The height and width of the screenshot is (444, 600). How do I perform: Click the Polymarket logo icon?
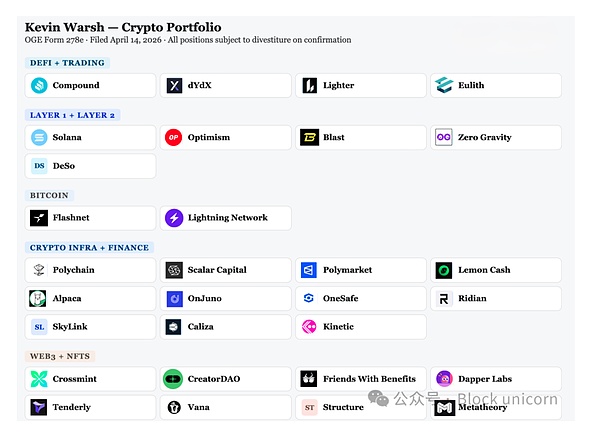pyautogui.click(x=309, y=270)
